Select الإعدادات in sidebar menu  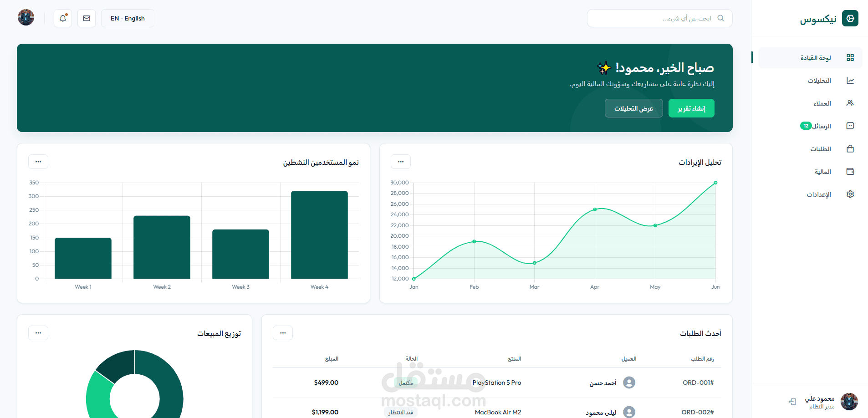coord(811,194)
